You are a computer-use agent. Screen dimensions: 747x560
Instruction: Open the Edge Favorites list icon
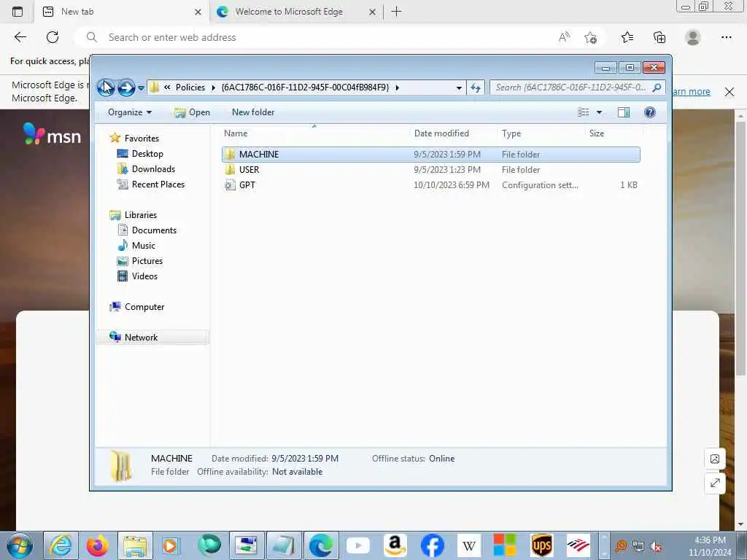(x=627, y=37)
